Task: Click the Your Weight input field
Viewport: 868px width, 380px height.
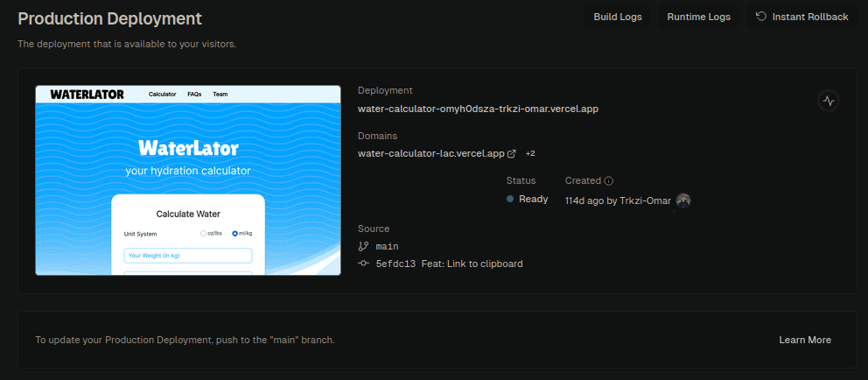Action: [x=187, y=256]
